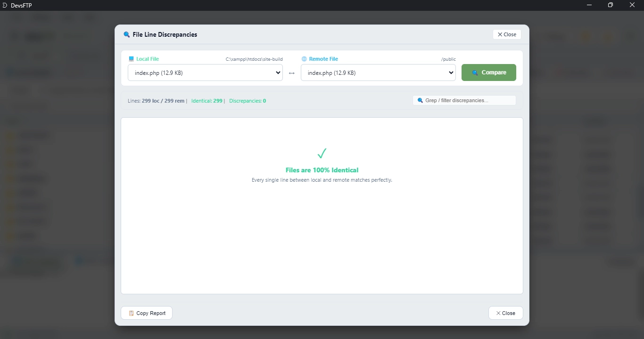The width and height of the screenshot is (644, 339).
Task: Click the "Discrepancies: 0" counter
Action: 248,101
